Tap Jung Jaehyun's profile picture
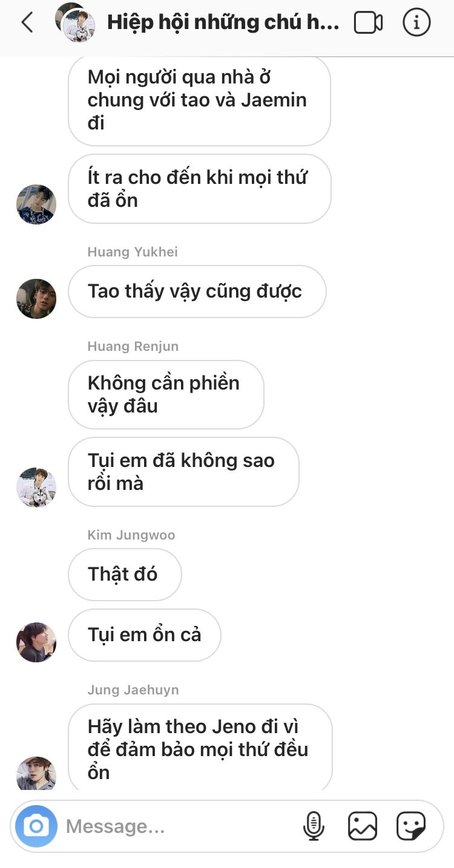The height and width of the screenshot is (868, 454). click(36, 774)
